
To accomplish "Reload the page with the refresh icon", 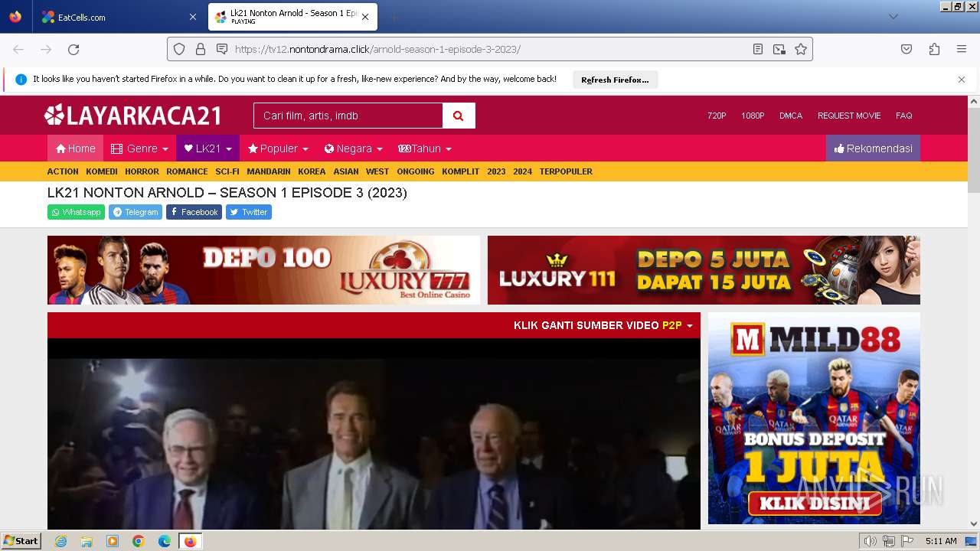I will click(x=73, y=49).
